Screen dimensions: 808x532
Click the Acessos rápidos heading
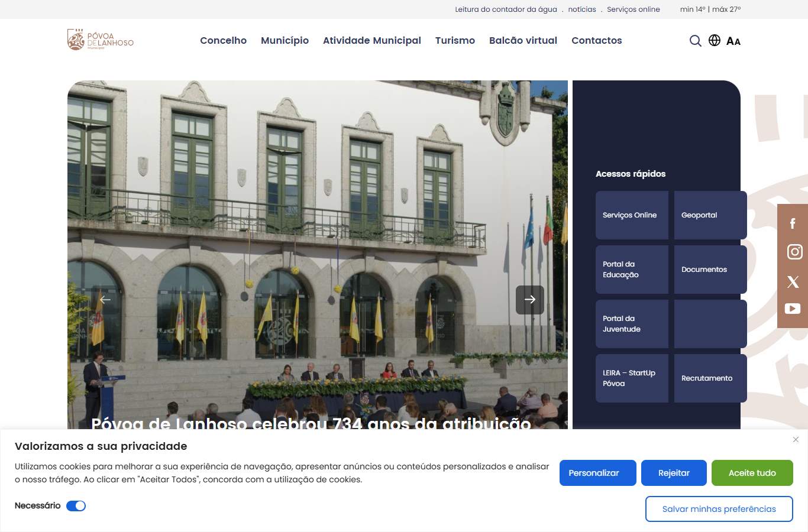[x=631, y=174]
